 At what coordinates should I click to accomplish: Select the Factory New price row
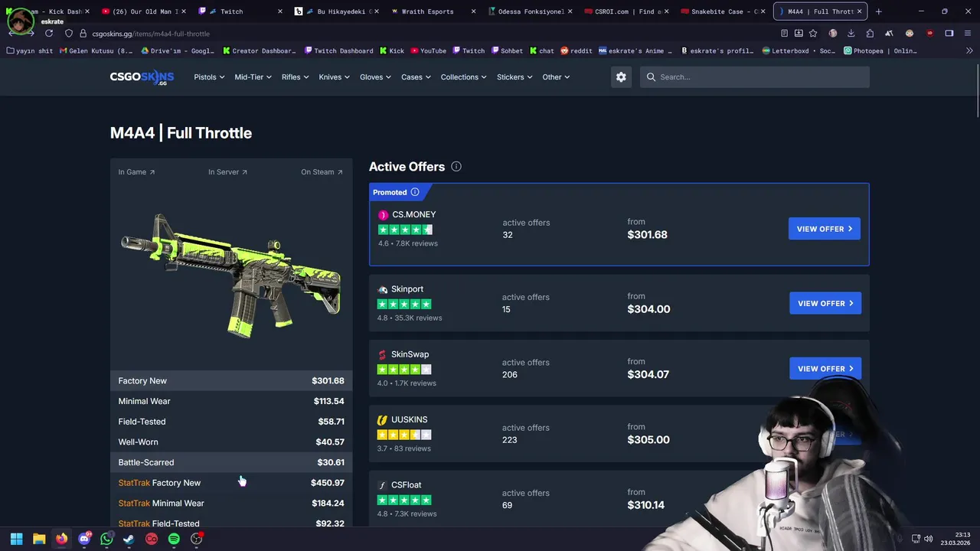coord(231,381)
